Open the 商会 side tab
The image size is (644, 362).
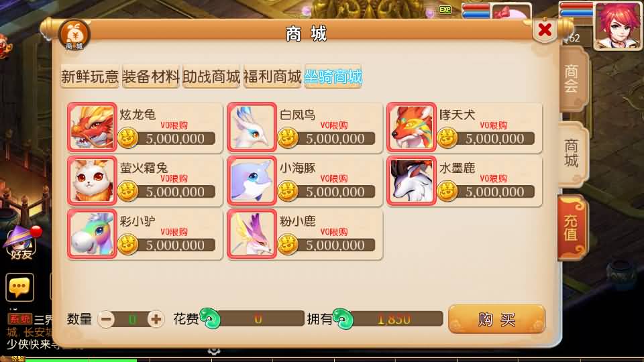(x=572, y=79)
